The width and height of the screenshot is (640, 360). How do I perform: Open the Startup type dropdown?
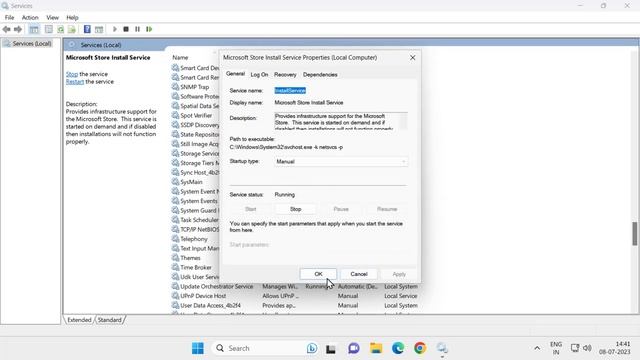[341, 162]
